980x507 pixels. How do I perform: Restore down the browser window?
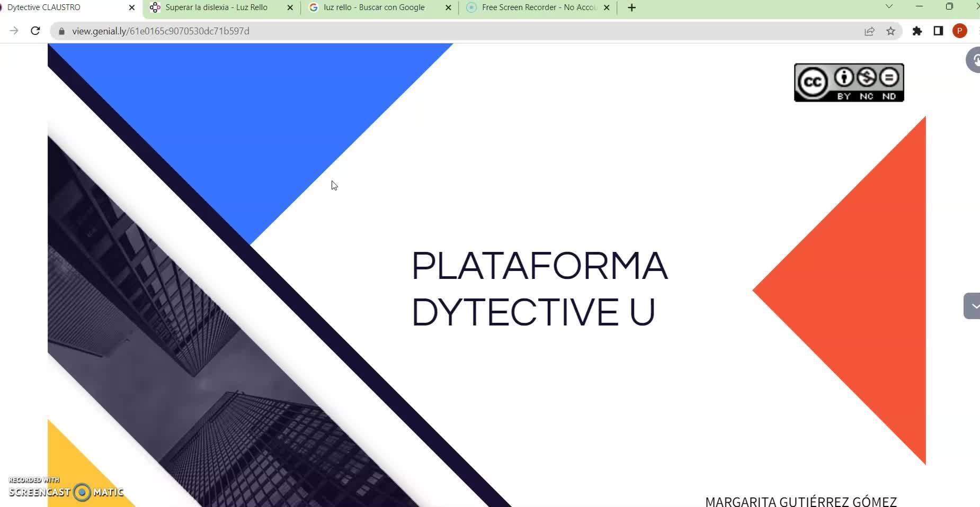pyautogui.click(x=949, y=7)
